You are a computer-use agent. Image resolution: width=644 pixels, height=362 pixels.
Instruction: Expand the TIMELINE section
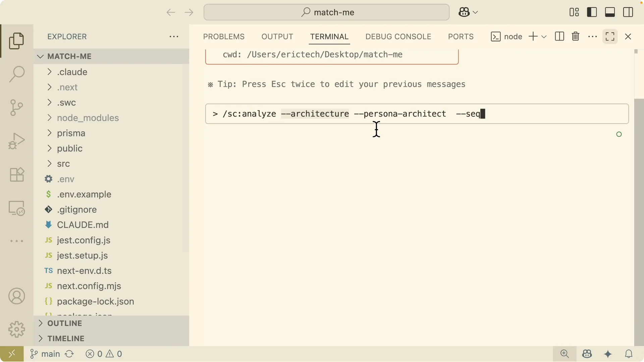[x=111, y=339]
